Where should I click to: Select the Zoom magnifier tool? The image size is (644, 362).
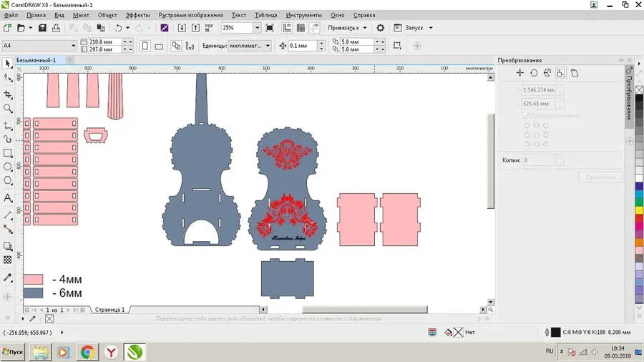point(7,108)
